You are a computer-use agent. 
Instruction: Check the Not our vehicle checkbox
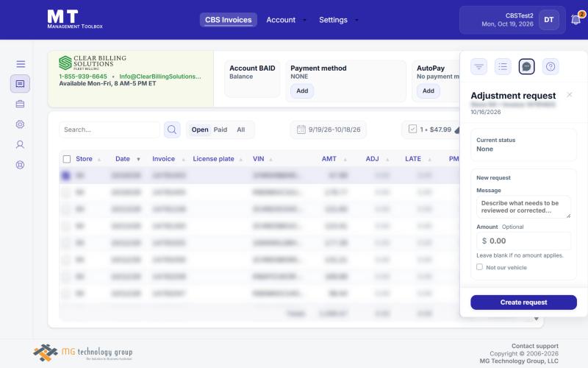point(480,267)
